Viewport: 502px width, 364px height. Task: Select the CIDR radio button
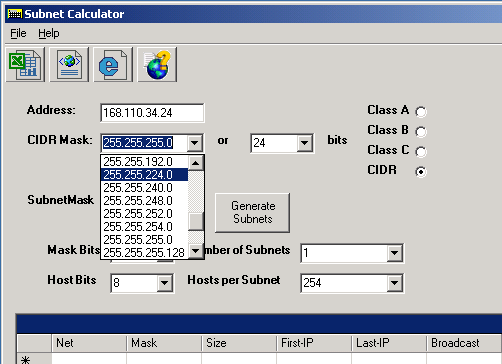click(x=421, y=172)
